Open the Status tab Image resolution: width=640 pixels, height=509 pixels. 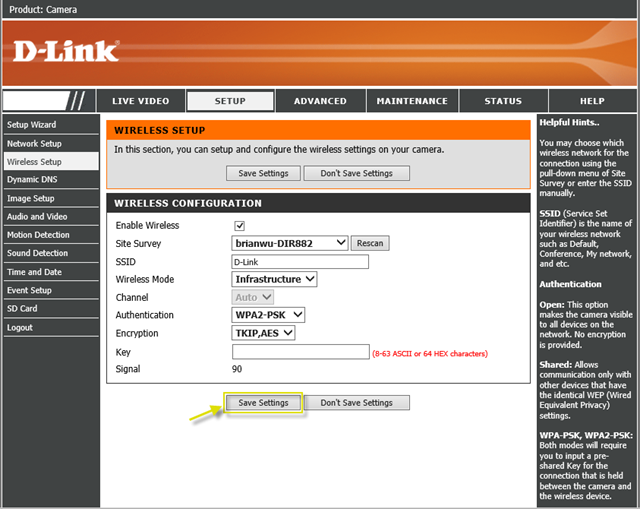pos(503,101)
